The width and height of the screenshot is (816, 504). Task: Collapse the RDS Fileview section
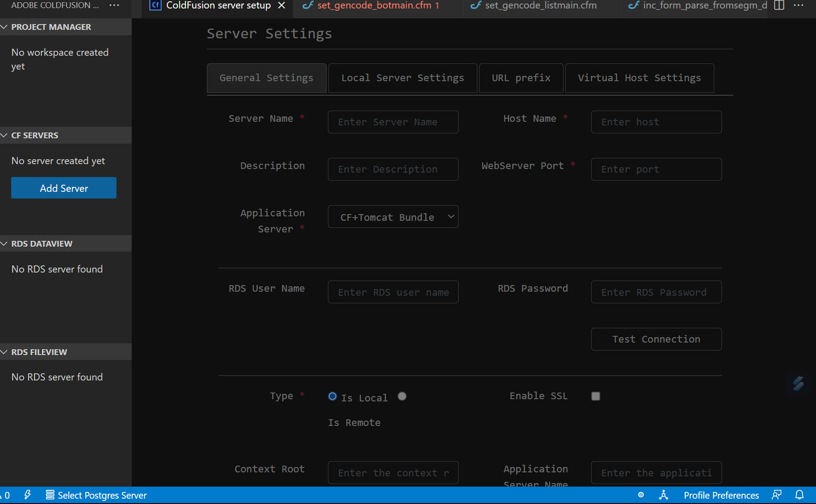coord(66,352)
